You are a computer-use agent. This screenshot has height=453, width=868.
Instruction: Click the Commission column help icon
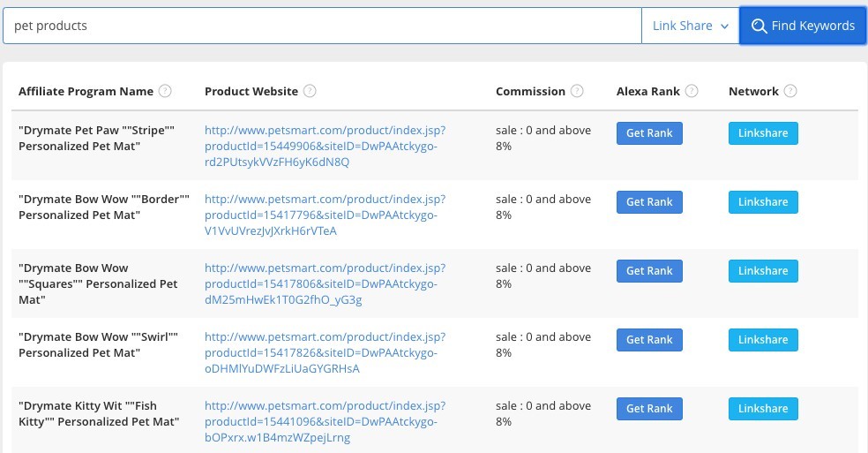coord(577,91)
